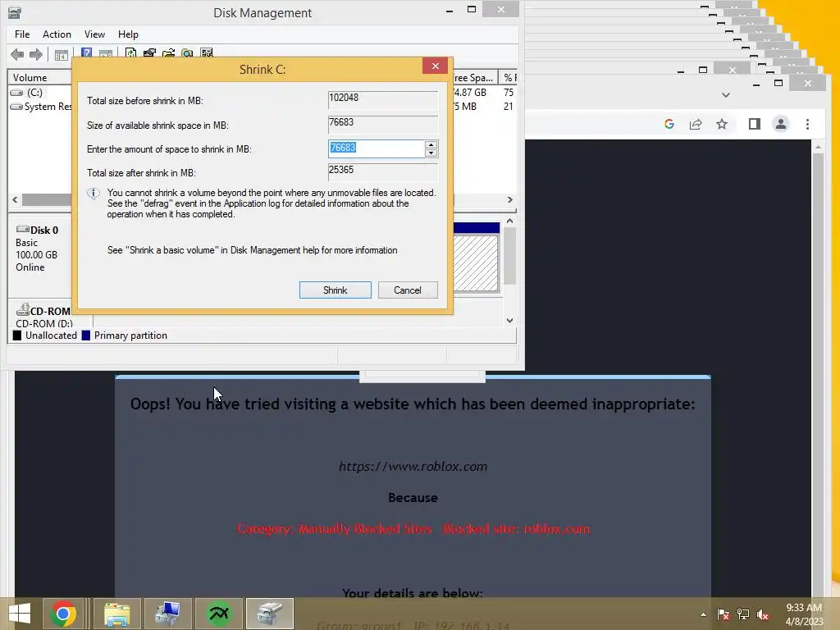The height and width of the screenshot is (630, 840).
Task: Click the Total size before shrink field
Action: coord(383,100)
